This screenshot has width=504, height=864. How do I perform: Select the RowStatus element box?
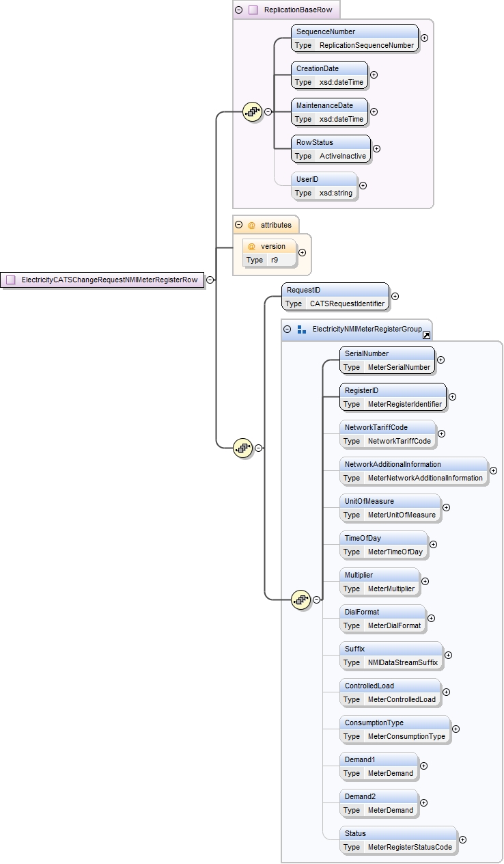[x=331, y=149]
